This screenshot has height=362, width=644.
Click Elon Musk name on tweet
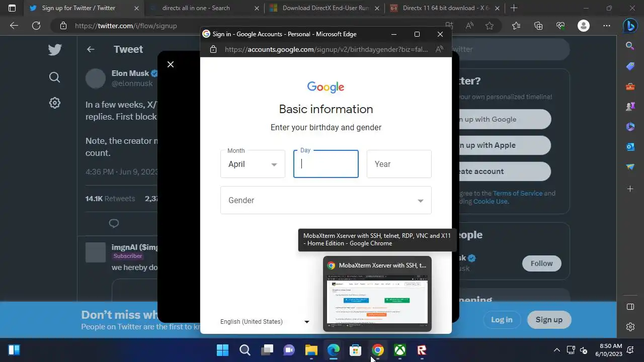click(x=130, y=73)
